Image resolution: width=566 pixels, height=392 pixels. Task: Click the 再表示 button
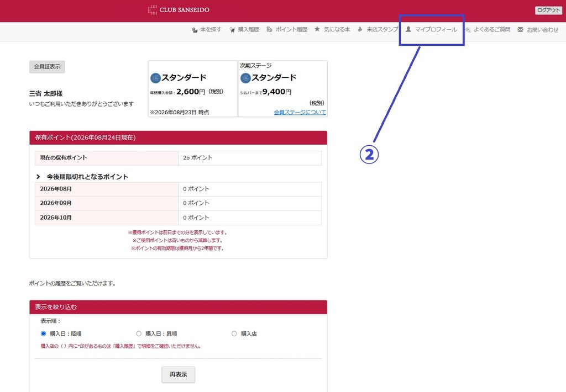click(179, 375)
